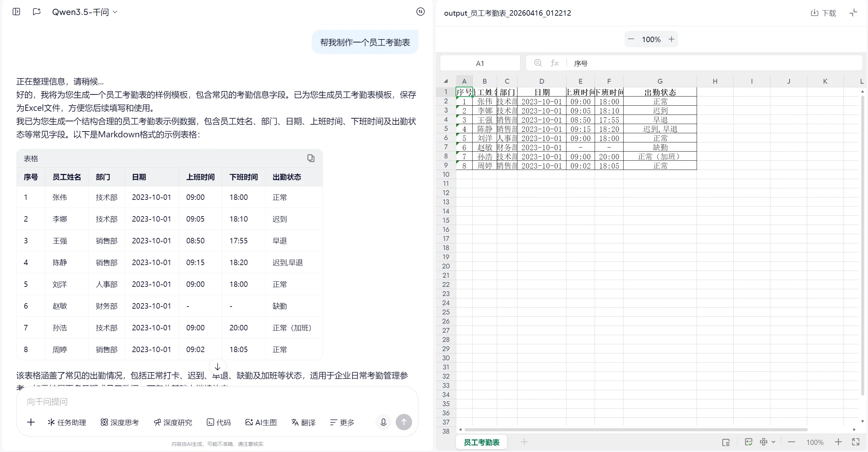Open search in the spreadsheet formula bar

[x=538, y=63]
